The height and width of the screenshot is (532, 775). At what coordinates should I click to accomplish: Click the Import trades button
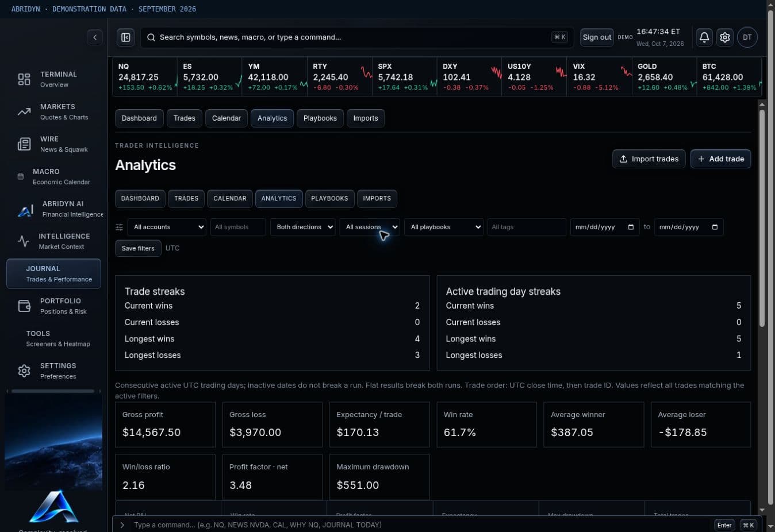click(x=649, y=159)
